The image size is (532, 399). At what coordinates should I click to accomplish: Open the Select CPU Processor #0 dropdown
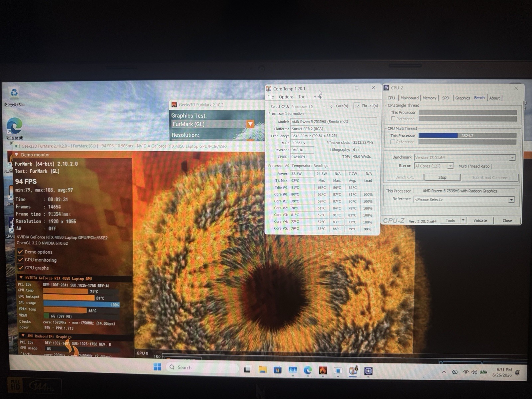point(308,106)
